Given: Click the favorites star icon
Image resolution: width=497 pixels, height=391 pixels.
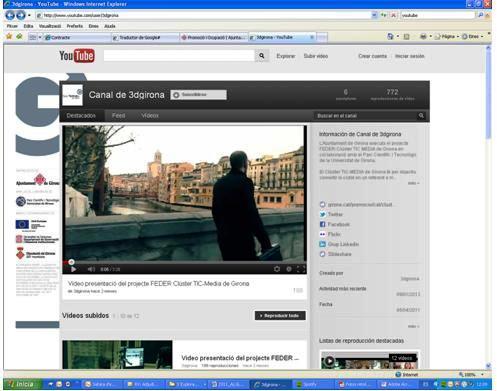Looking at the screenshot, I should pyautogui.click(x=9, y=36).
